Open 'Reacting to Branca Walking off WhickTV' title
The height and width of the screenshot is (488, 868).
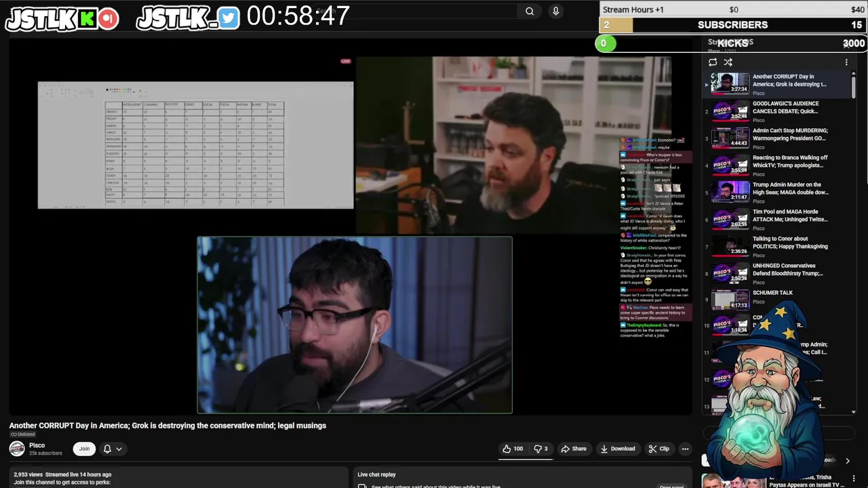coord(790,161)
